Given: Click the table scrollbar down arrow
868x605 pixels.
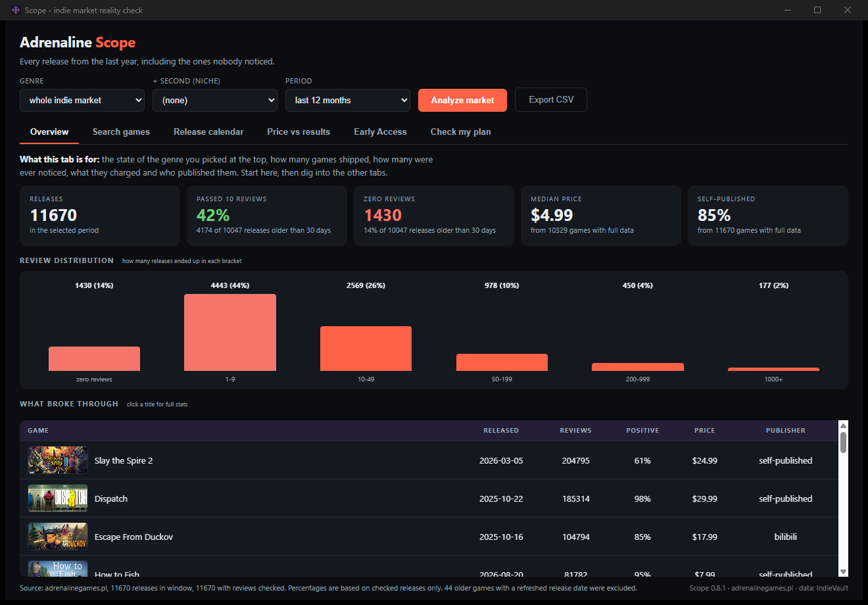Looking at the screenshot, I should coord(843,572).
